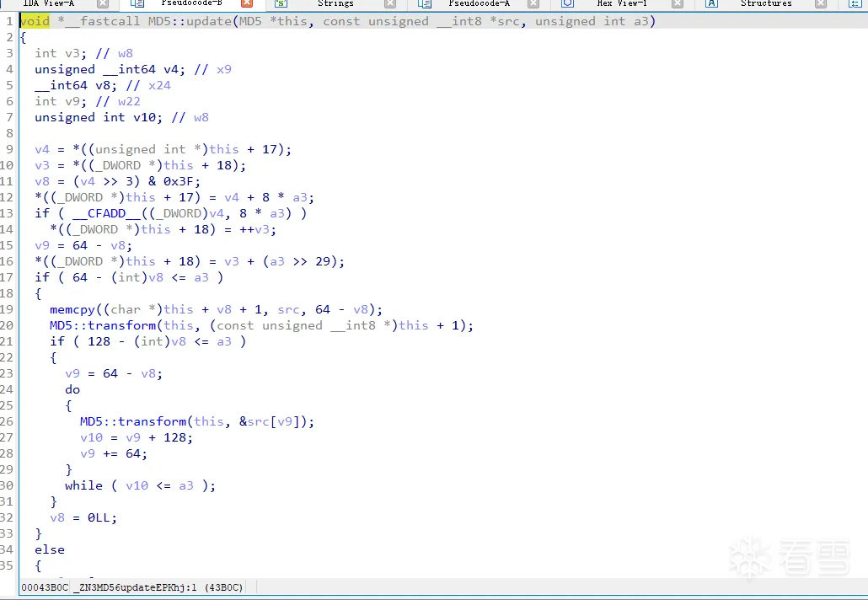Click '(a3 >> 29)' on line 16
The width and height of the screenshot is (868, 600).
(x=299, y=262)
